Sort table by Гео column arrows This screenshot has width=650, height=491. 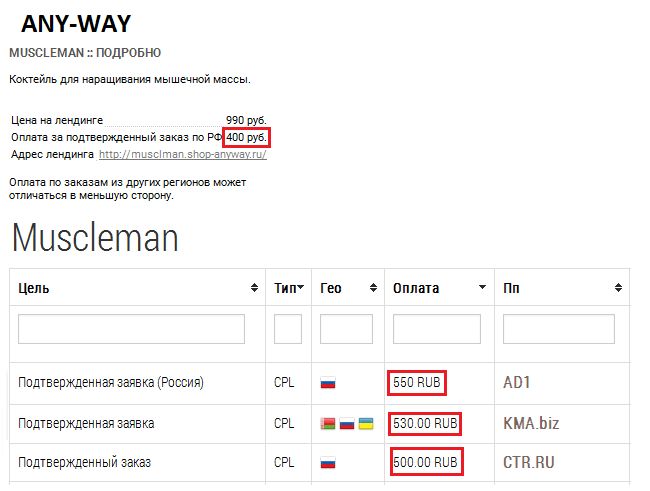pos(374,287)
